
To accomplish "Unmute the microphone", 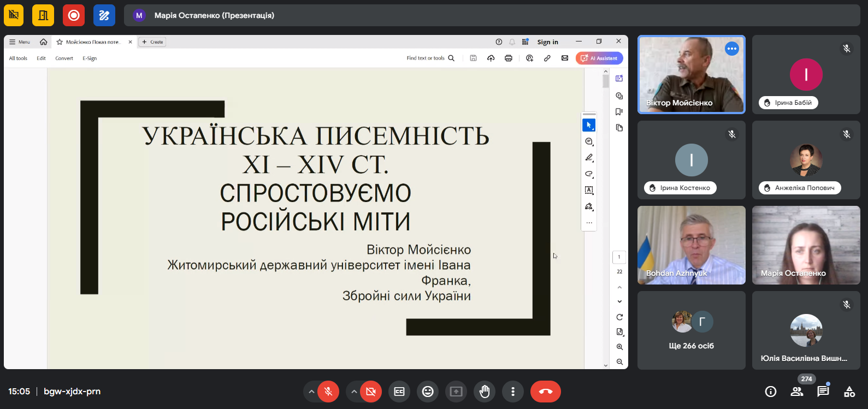I will (328, 392).
